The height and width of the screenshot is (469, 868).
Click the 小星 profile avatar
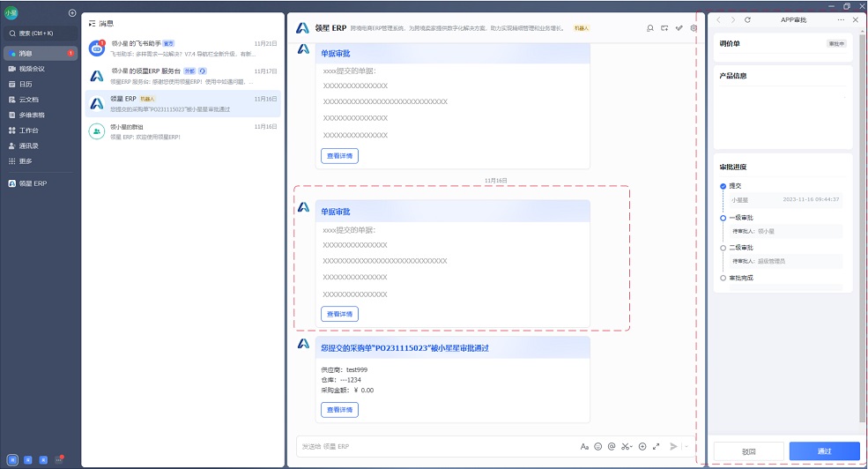11,12
